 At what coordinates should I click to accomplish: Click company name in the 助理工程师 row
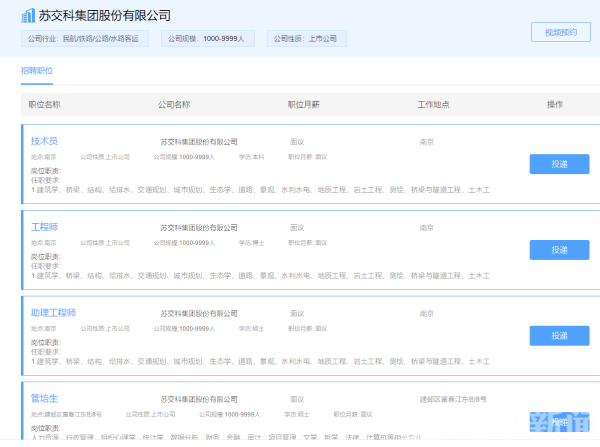coord(199,313)
